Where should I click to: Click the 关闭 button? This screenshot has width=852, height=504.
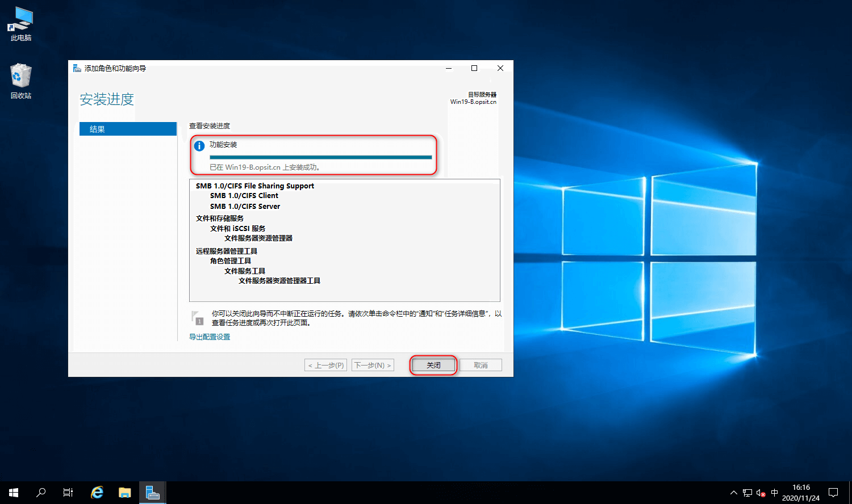tap(433, 365)
